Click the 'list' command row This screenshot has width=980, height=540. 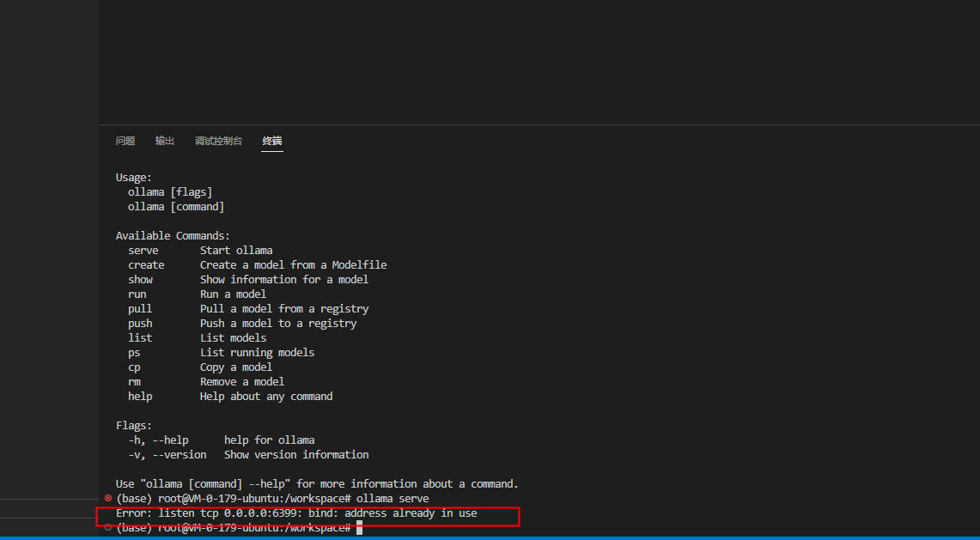click(x=197, y=338)
